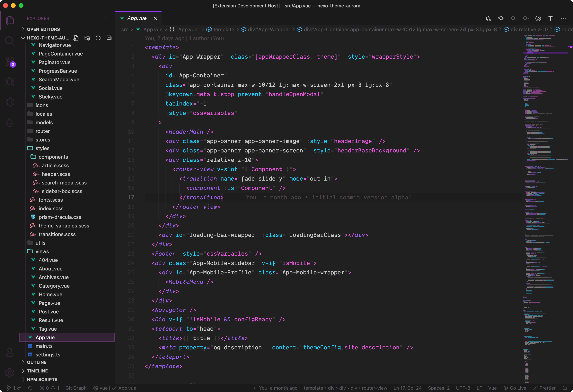Open the timeline history icon in editor toolbar
Viewport: 573px width, 392px height.
pyautogui.click(x=538, y=18)
